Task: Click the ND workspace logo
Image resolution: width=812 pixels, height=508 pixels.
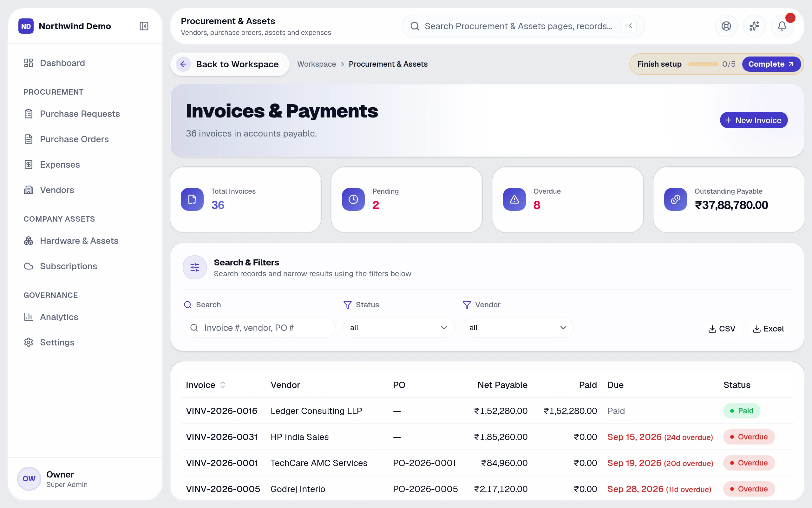Action: pos(26,26)
